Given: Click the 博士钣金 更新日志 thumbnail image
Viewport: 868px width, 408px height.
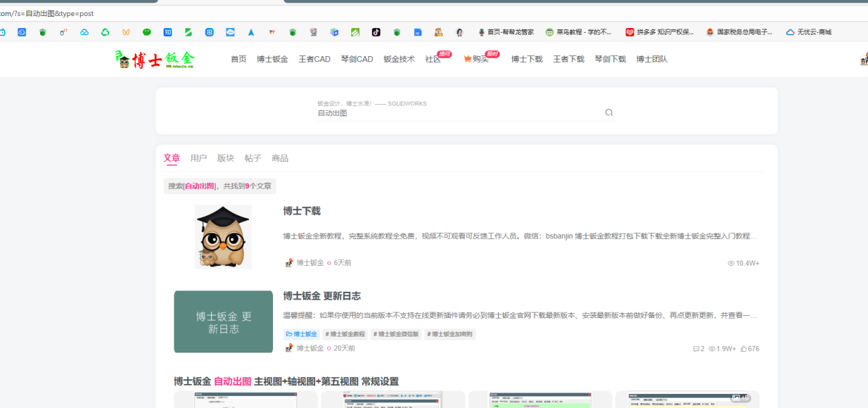Looking at the screenshot, I should click(x=223, y=321).
